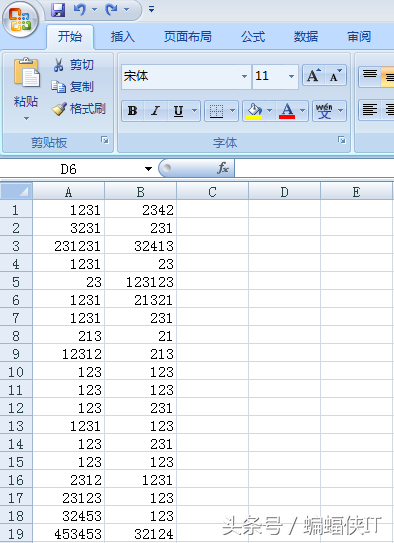The width and height of the screenshot is (394, 543).
Task: Expand the 粘贴 options arrow
Action: (x=26, y=118)
